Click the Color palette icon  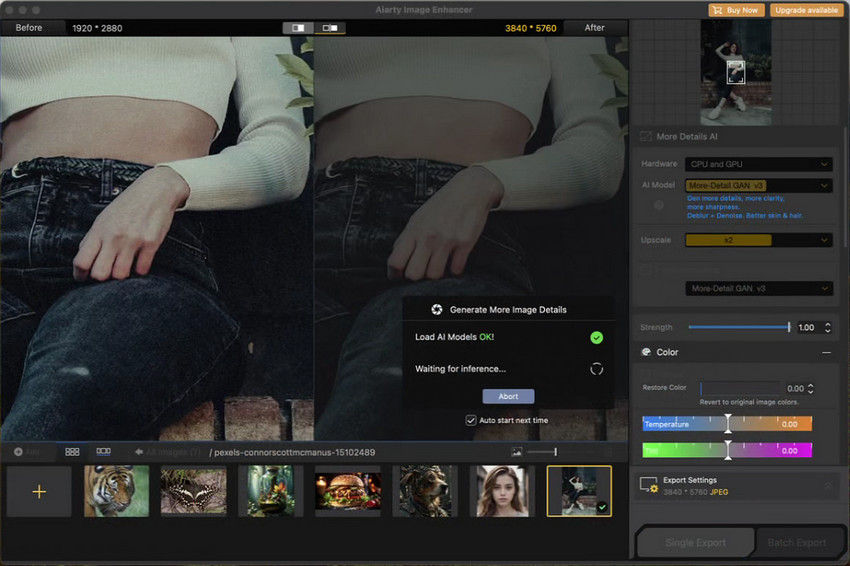coord(646,352)
